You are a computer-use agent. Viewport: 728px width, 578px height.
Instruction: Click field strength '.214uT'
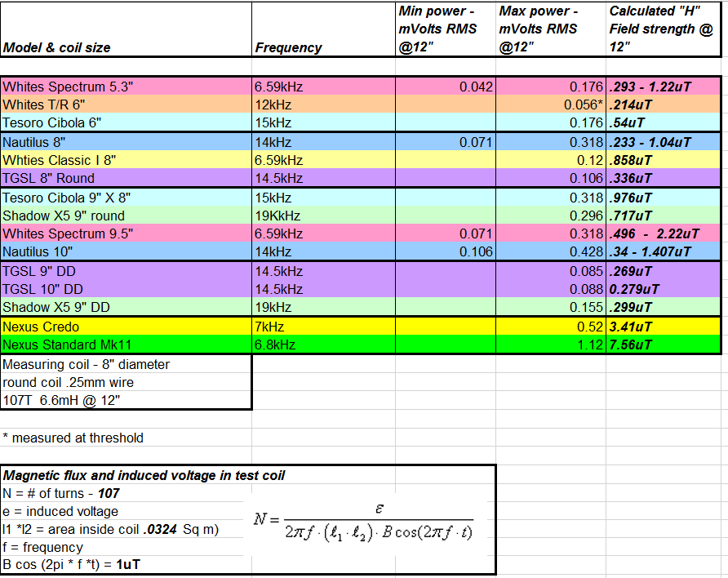point(664,105)
